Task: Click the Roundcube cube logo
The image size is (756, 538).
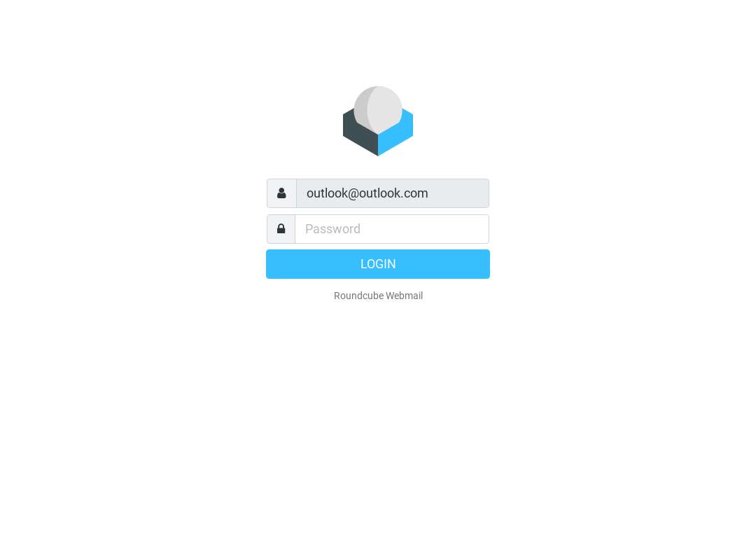Action: 377,121
